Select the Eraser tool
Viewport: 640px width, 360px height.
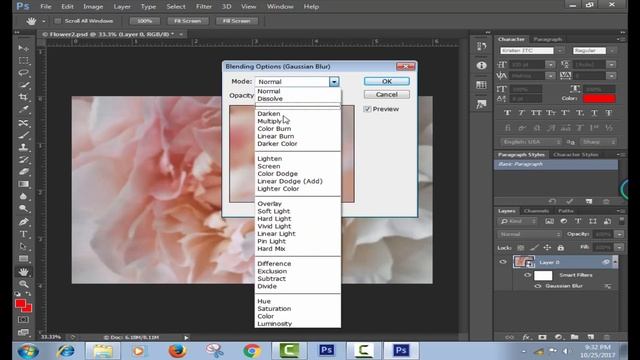pyautogui.click(x=23, y=172)
